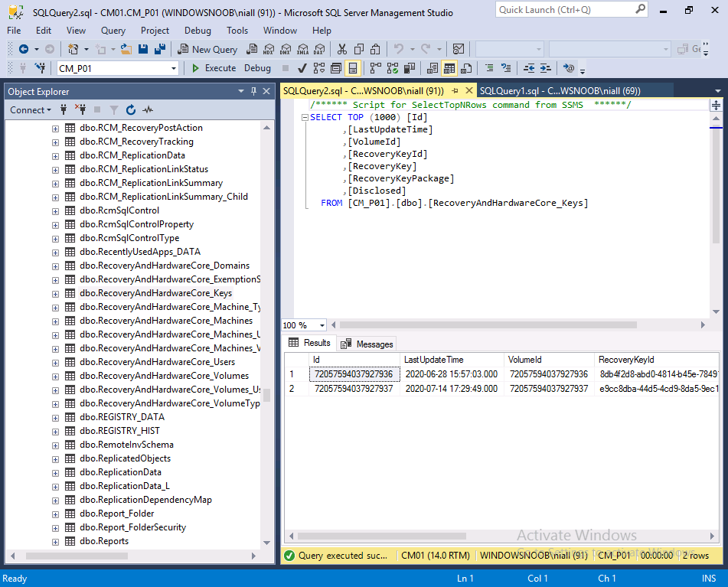Expand dbo.RecoveryAndHardwareCore_Keys table node
The image size is (728, 587).
[55, 294]
